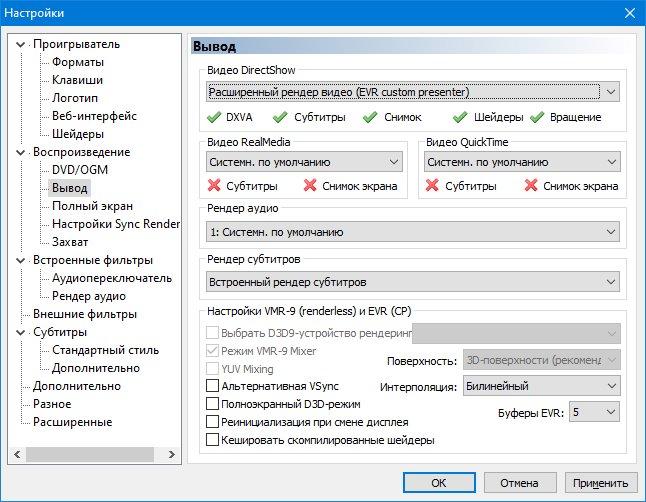
Task: Open Настройки Sync Renderer tree item
Action: coord(115,223)
